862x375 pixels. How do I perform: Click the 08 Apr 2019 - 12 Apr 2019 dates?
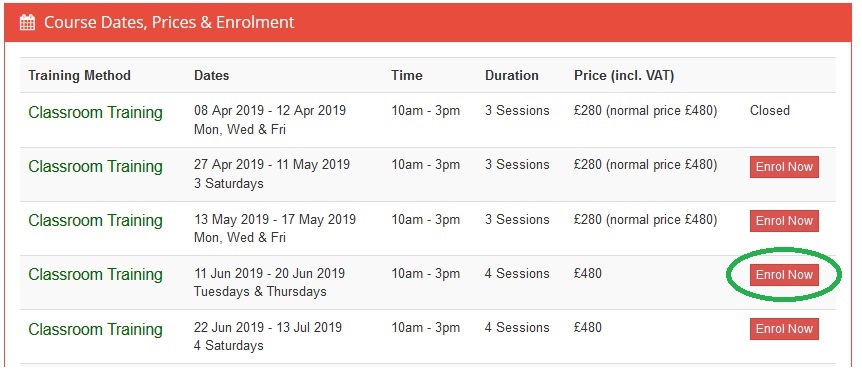[270, 110]
